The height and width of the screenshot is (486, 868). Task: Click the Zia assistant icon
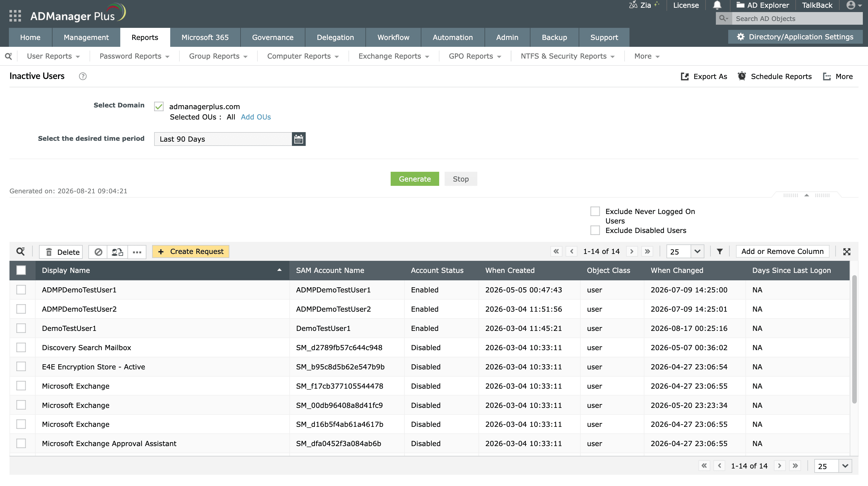click(x=633, y=5)
